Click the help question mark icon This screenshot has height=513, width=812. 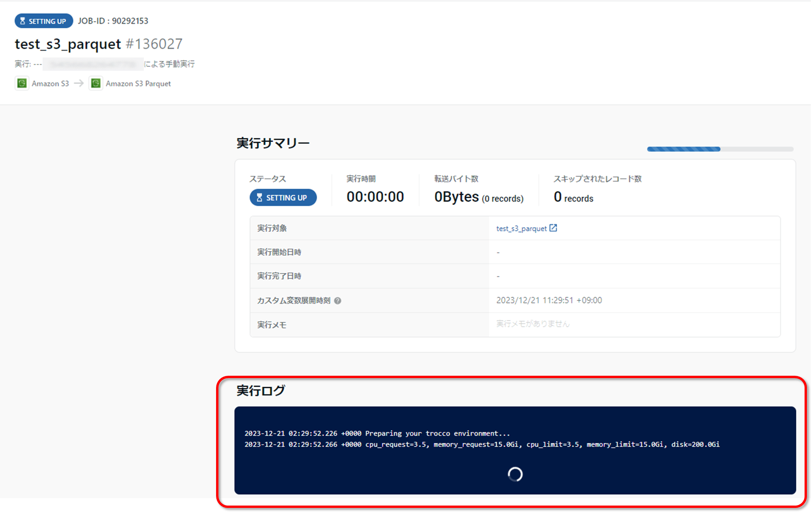tap(338, 301)
